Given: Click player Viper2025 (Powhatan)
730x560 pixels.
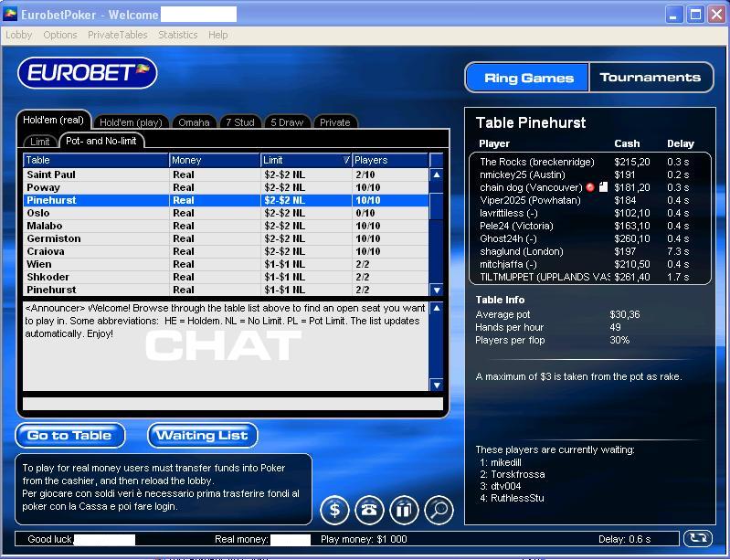Looking at the screenshot, I should pyautogui.click(x=530, y=200).
